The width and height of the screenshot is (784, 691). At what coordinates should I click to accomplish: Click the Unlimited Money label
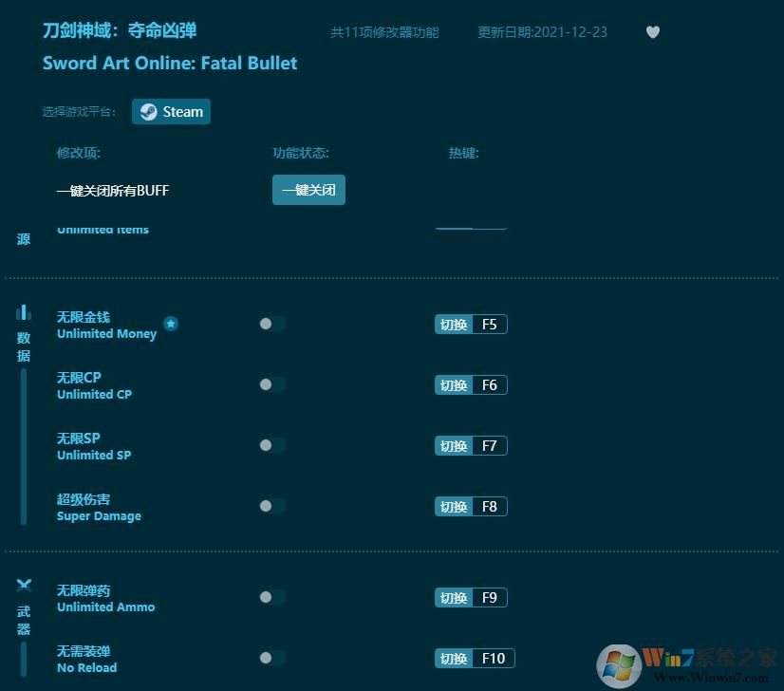(106, 333)
